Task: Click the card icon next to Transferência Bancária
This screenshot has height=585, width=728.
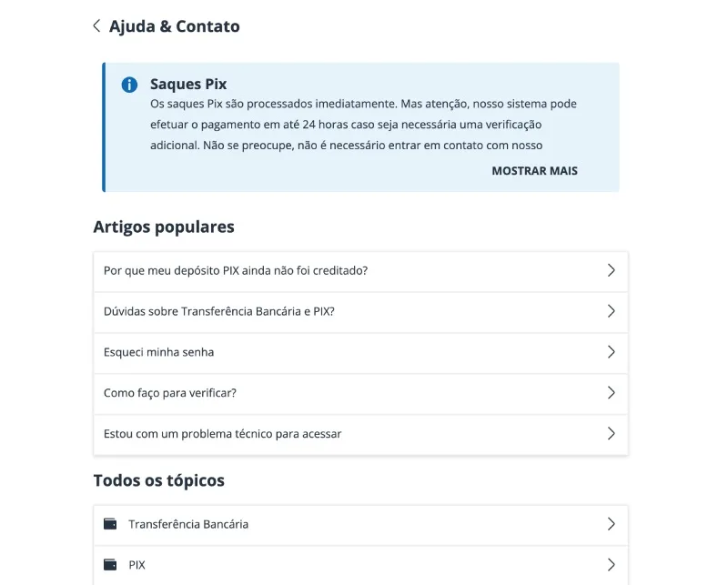Action: [113, 525]
